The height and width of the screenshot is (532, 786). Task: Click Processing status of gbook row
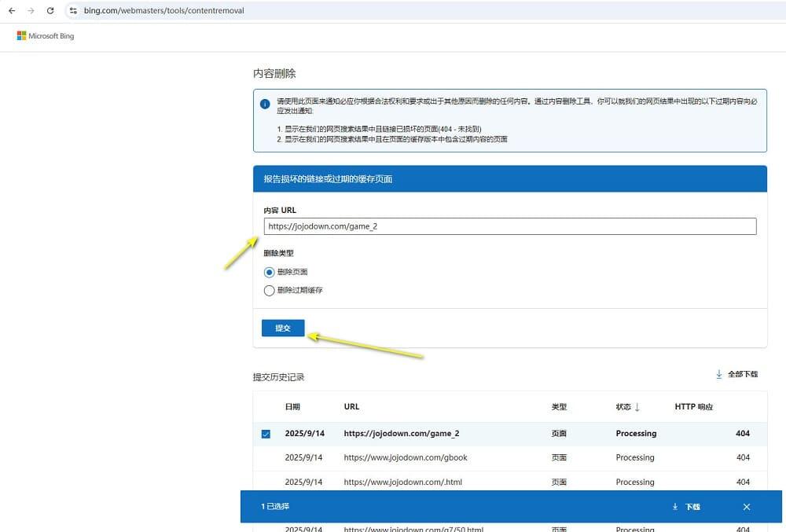pyautogui.click(x=635, y=457)
